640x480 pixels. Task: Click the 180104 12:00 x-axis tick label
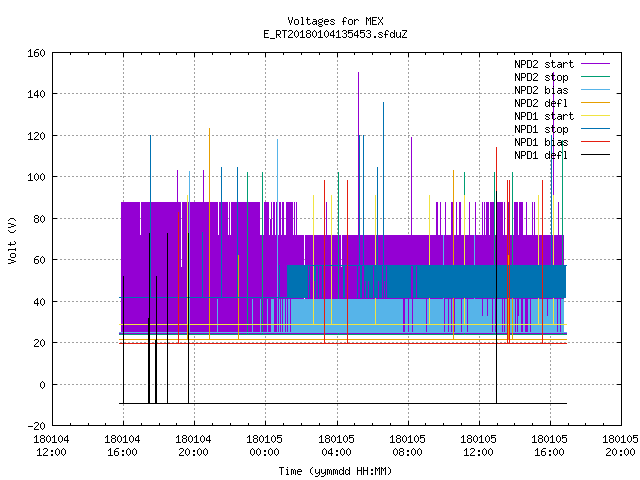click(51, 446)
